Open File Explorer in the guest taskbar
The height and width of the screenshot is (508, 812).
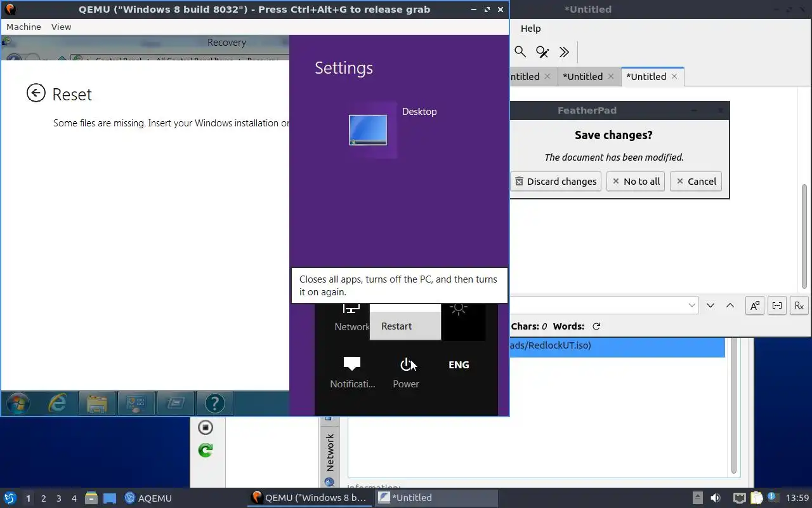pos(96,403)
